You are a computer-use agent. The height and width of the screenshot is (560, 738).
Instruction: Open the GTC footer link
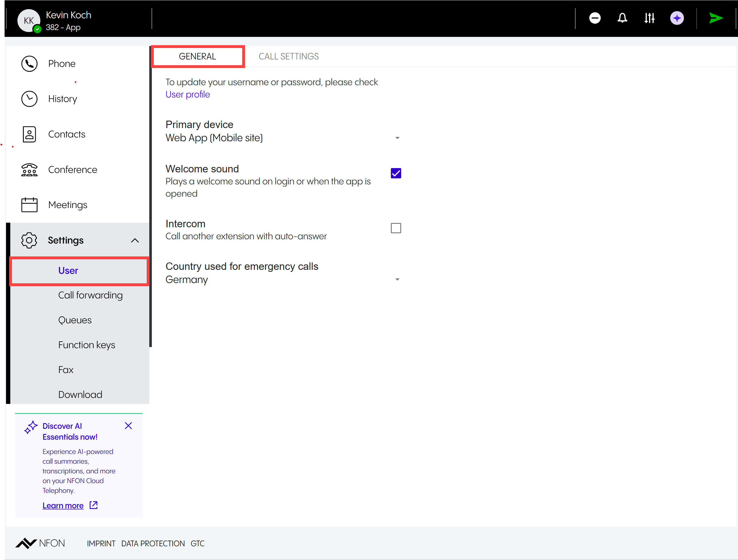[x=198, y=544]
